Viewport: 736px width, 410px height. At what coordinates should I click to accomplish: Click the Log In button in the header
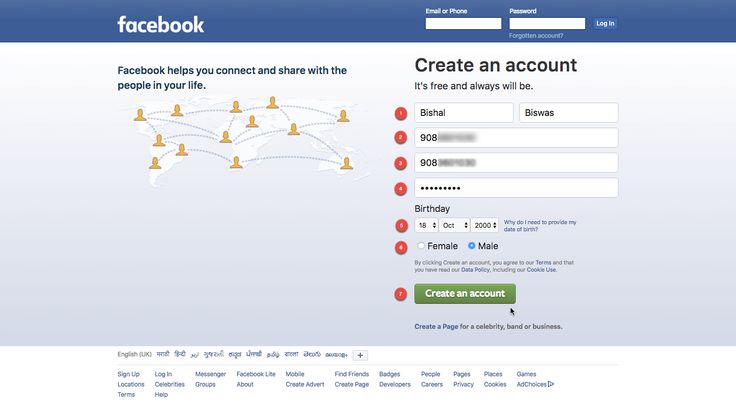click(605, 23)
